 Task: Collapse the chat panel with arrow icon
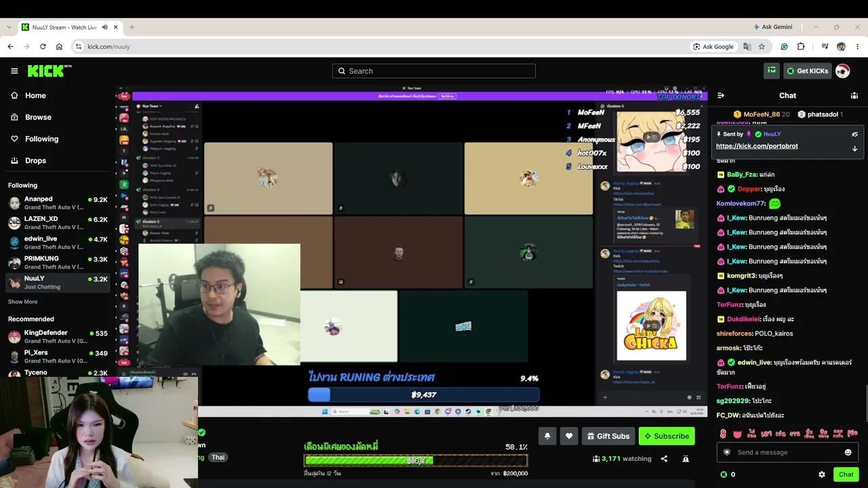point(721,96)
